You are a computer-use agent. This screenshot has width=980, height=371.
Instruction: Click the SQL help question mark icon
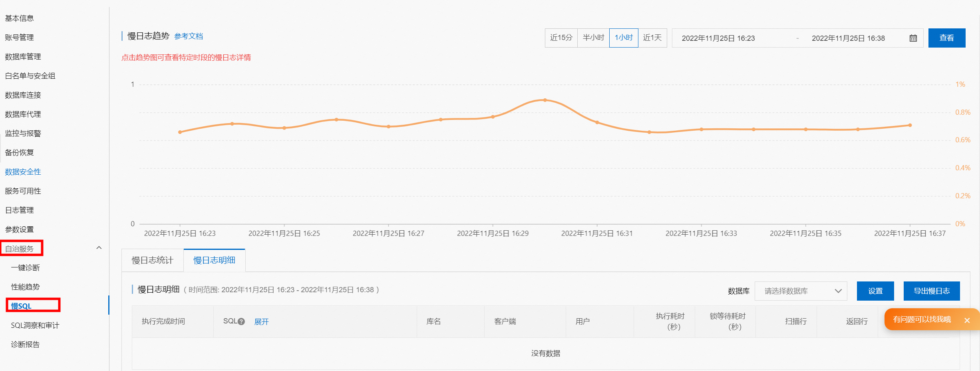coord(241,321)
